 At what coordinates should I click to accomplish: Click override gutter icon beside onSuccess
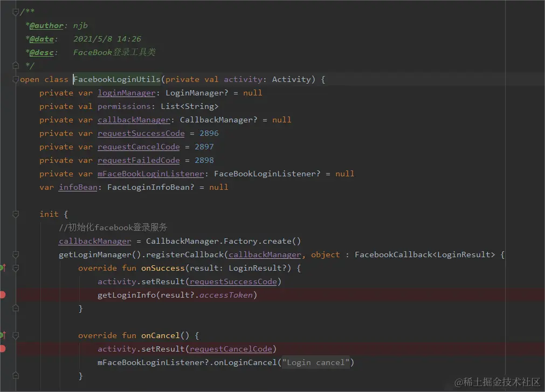click(x=3, y=268)
